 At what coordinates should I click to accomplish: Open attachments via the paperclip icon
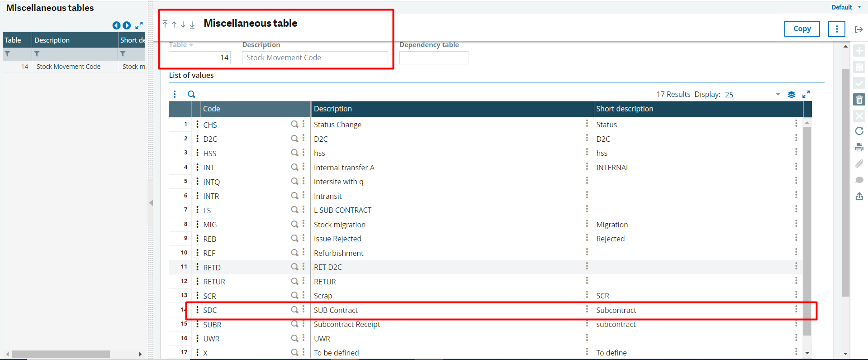tap(859, 163)
